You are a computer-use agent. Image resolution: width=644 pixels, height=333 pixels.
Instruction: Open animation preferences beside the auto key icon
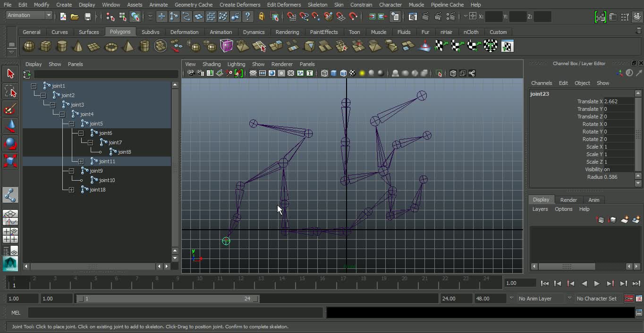click(639, 299)
